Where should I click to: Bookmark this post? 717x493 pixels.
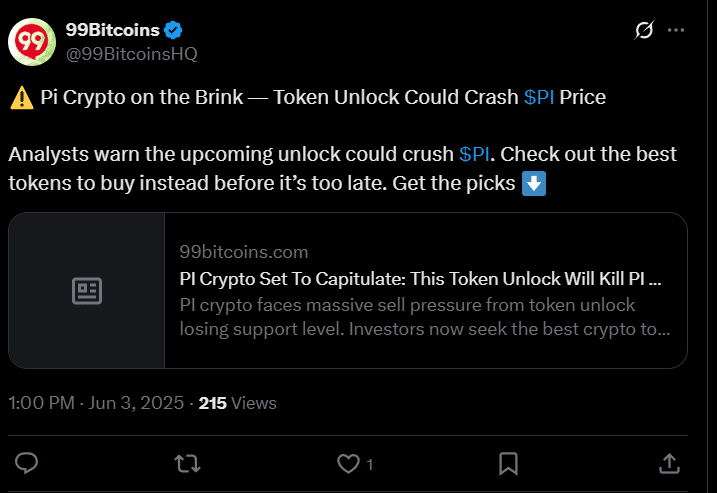coord(508,463)
